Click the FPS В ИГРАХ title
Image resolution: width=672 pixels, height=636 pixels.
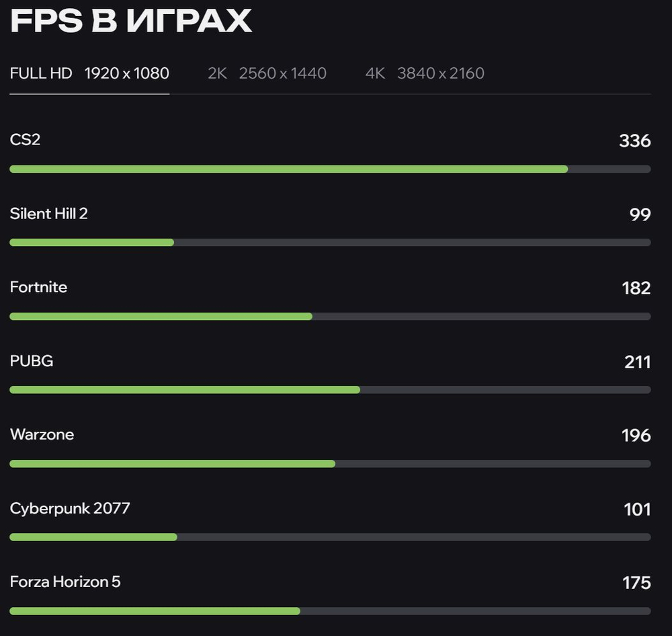coord(130,20)
